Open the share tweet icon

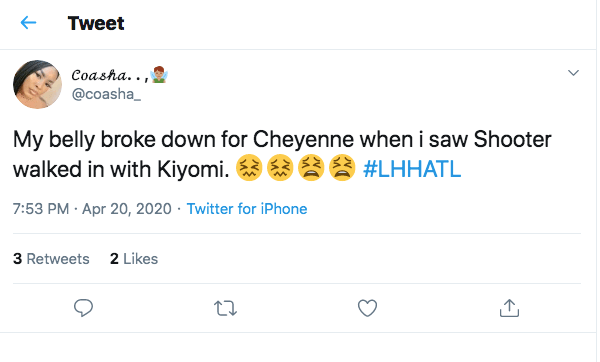point(509,308)
